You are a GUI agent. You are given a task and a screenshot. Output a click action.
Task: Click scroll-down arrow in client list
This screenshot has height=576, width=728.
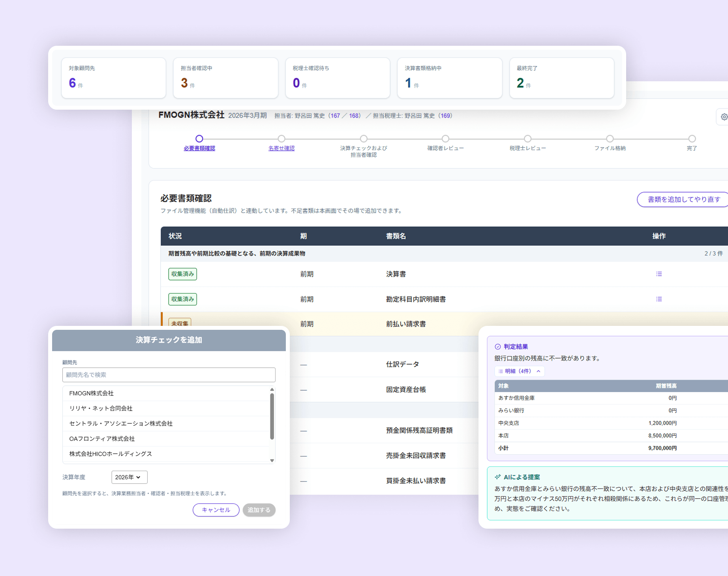click(x=272, y=460)
